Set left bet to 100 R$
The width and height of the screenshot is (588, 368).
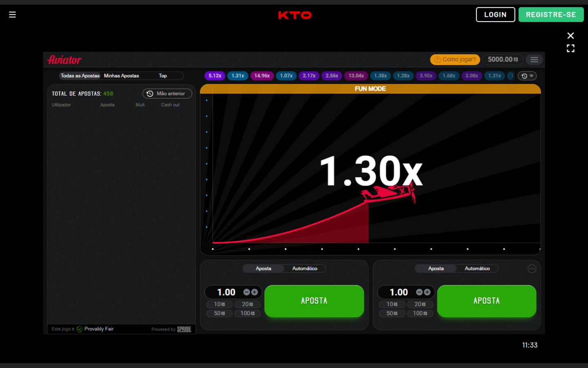pos(247,313)
